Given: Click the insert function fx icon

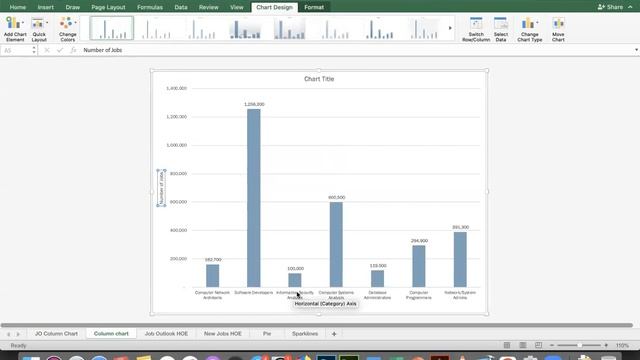Looking at the screenshot, I should (73, 50).
